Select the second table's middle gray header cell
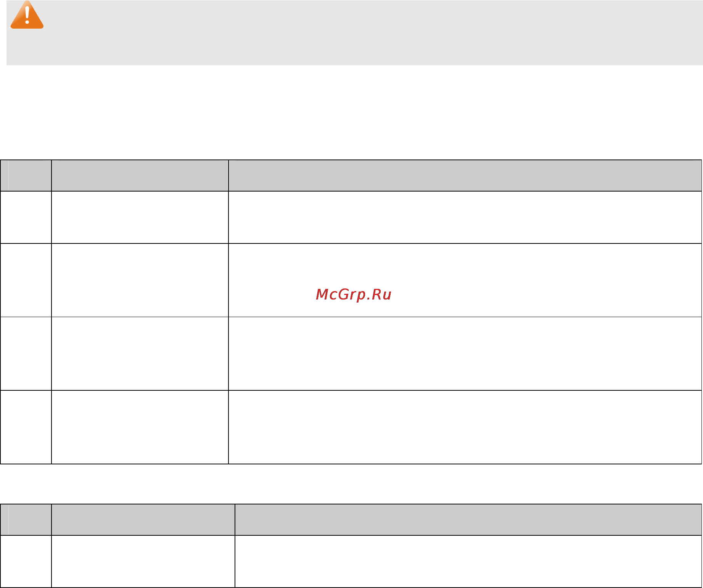 tap(143, 520)
